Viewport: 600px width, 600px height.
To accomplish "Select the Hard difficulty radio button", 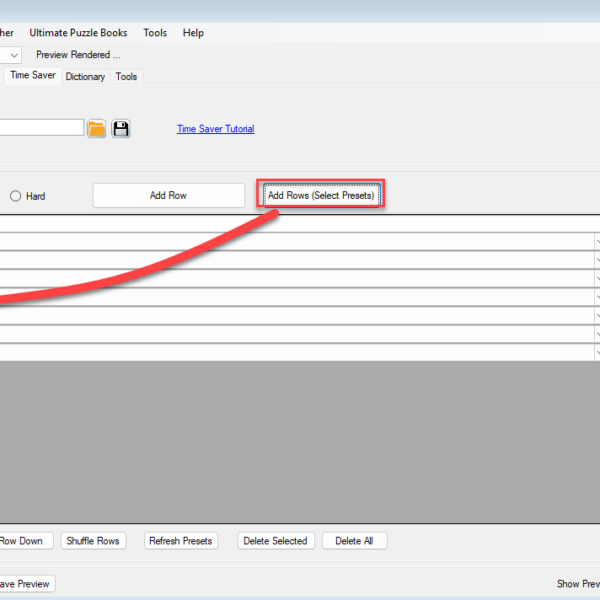I will point(16,196).
